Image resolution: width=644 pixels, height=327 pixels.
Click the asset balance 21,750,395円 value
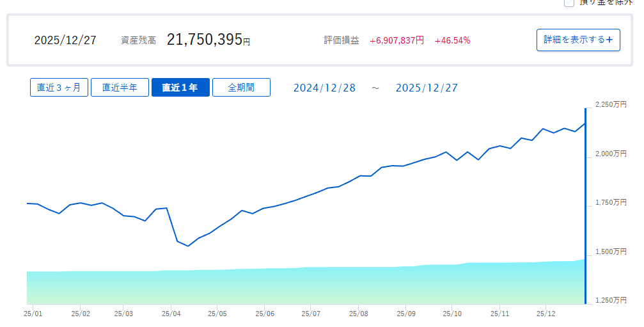tap(208, 40)
